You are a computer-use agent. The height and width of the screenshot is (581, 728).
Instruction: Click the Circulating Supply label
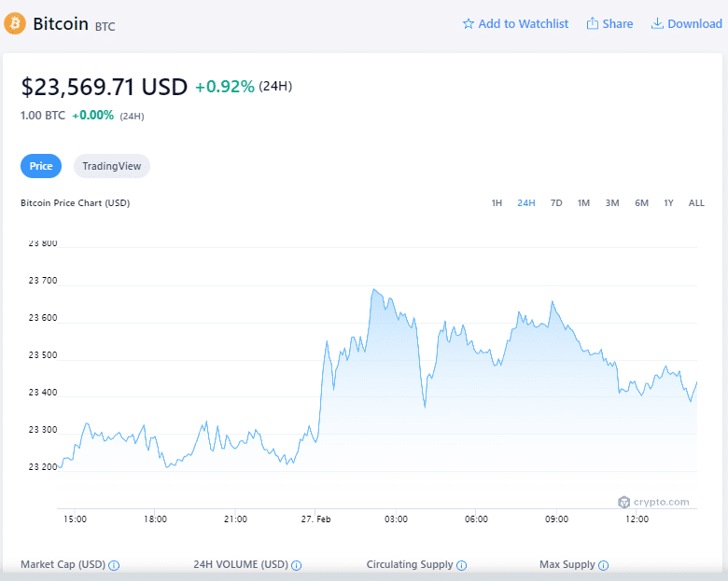(410, 565)
